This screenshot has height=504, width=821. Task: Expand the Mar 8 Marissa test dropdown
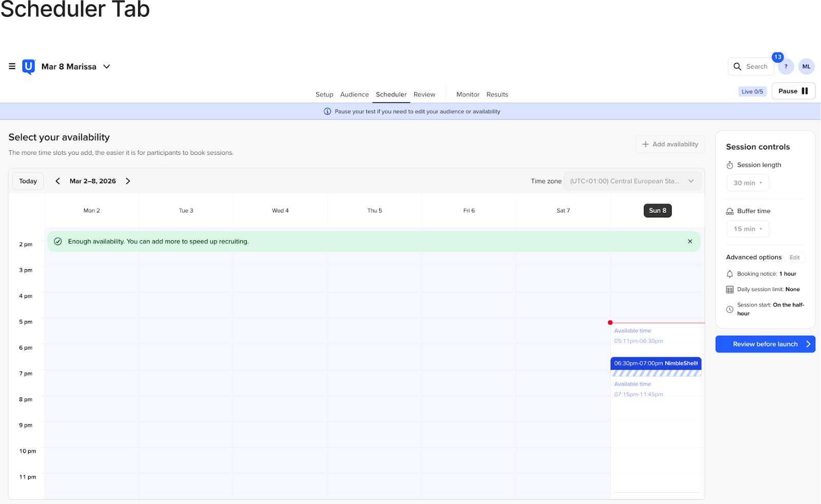click(x=107, y=67)
